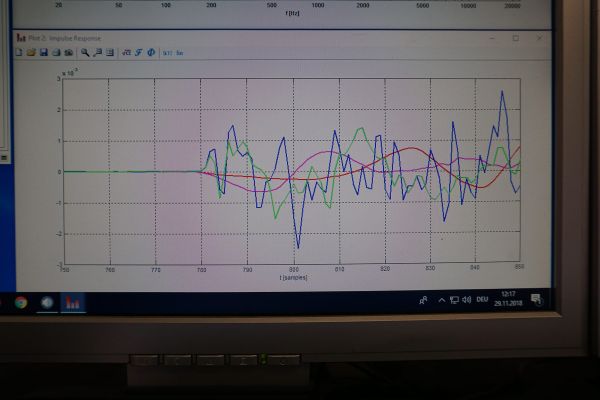Click the F function toolbar icon
Viewport: 600px width, 400px height.
click(x=138, y=52)
